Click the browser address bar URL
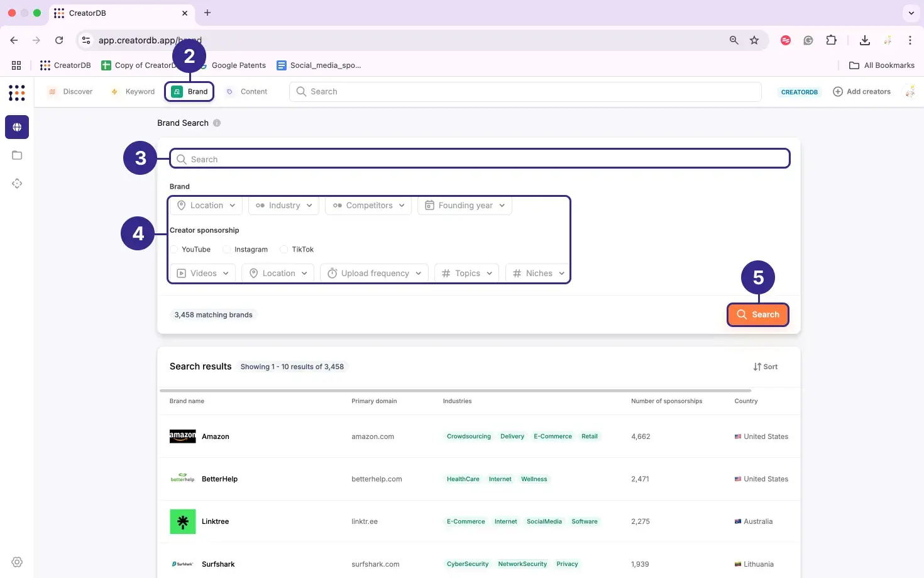This screenshot has width=924, height=578. click(x=150, y=40)
